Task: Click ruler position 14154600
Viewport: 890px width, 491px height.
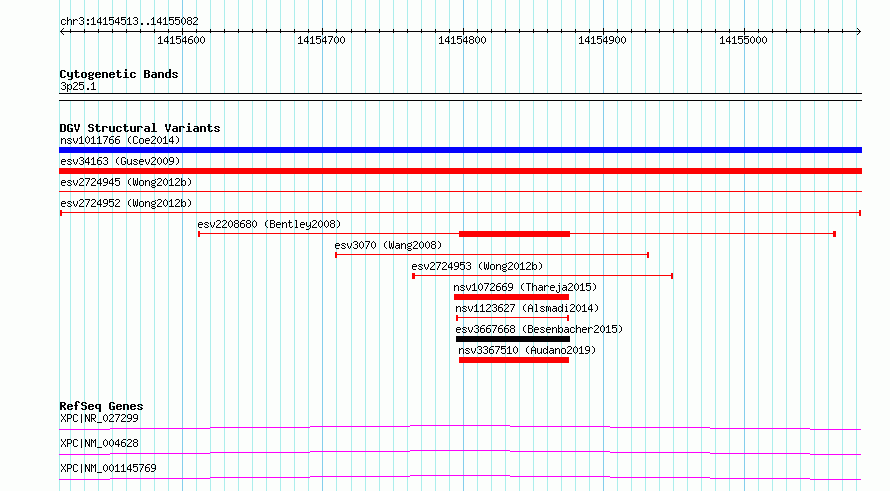Action: [x=181, y=40]
